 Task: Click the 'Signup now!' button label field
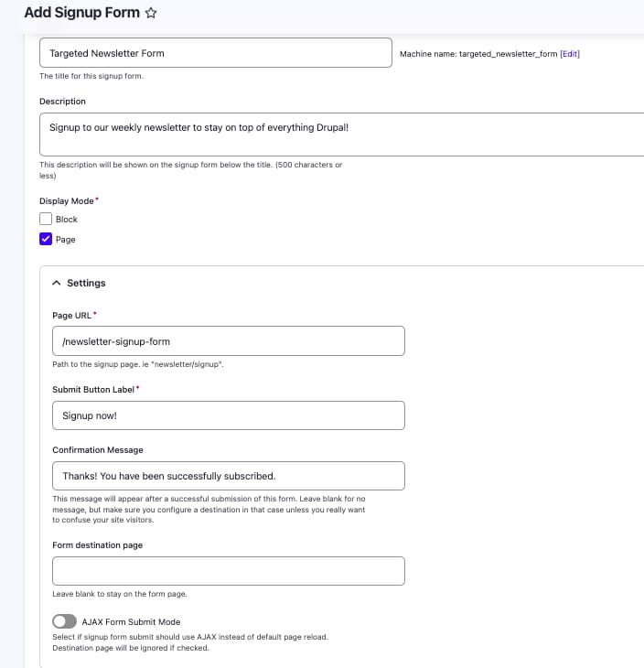coord(228,415)
